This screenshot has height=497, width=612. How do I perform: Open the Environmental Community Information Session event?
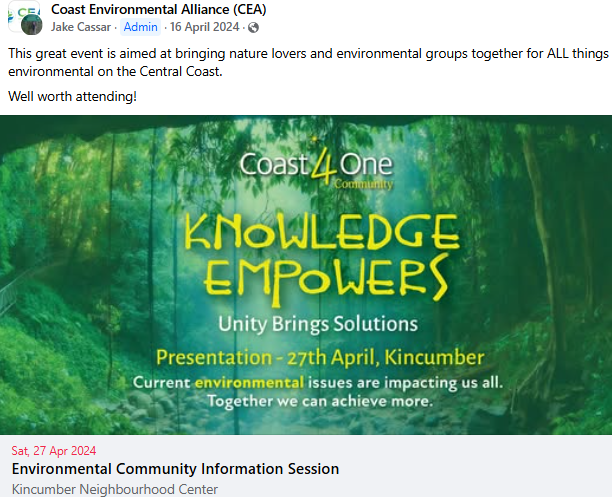point(175,469)
